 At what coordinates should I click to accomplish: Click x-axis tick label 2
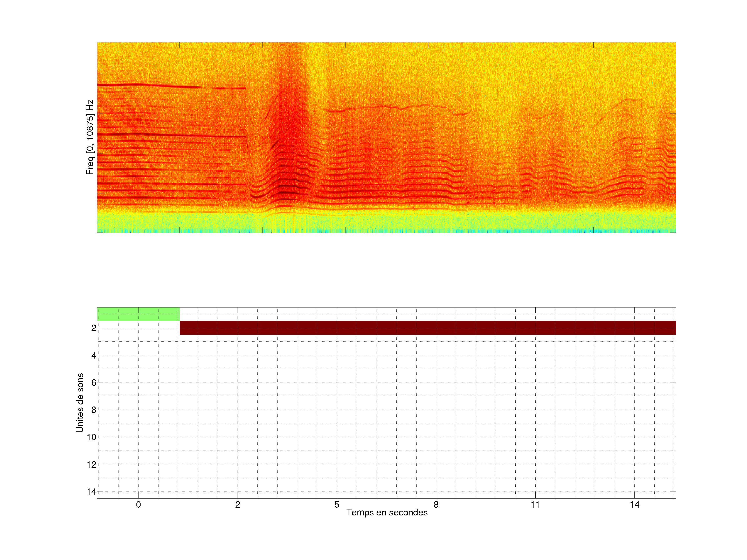[237, 505]
